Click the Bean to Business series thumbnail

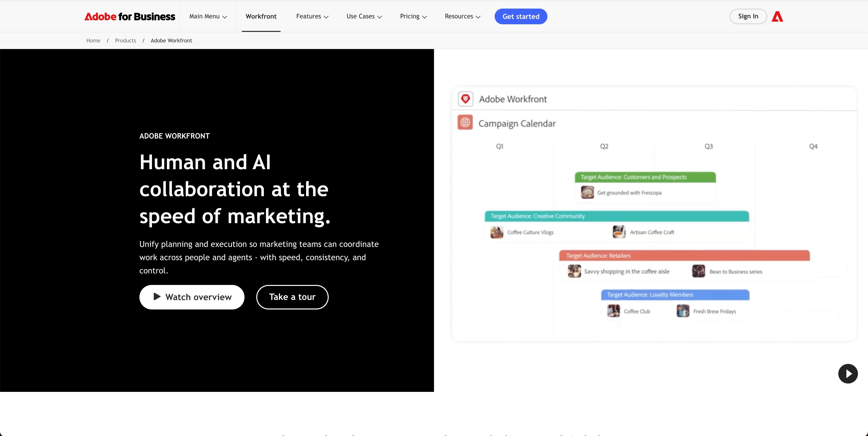pos(699,271)
